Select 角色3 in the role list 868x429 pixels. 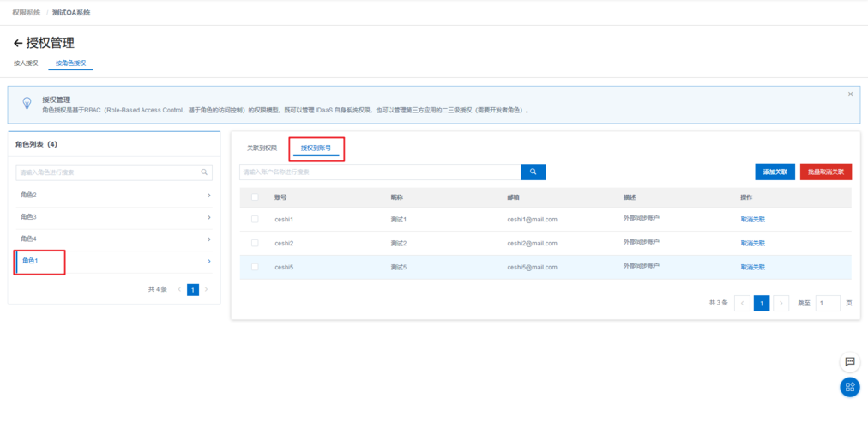click(28, 217)
